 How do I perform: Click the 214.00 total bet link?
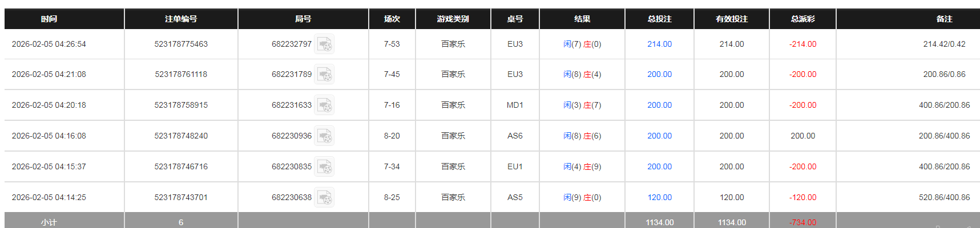click(x=659, y=44)
